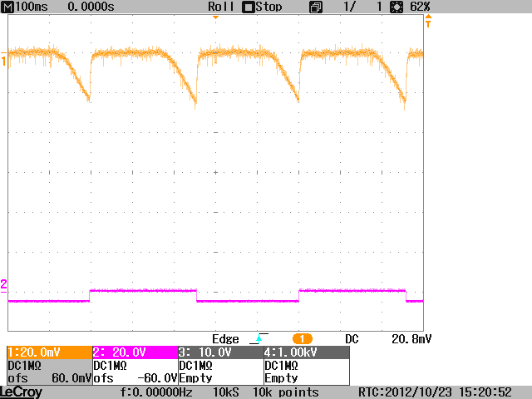Image resolution: width=532 pixels, height=399 pixels.
Task: Click the orange trigger position marker at grid top
Action: coord(215,17)
